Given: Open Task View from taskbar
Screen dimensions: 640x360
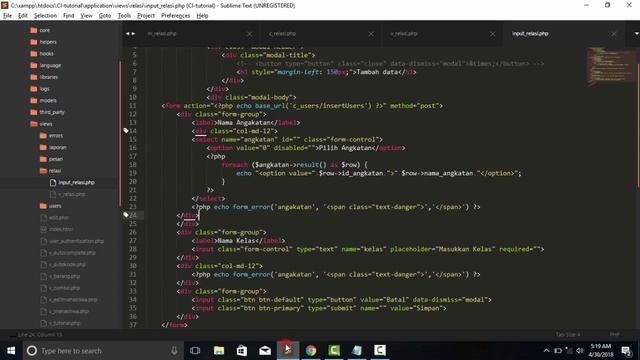Looking at the screenshot, I should pos(195,351).
